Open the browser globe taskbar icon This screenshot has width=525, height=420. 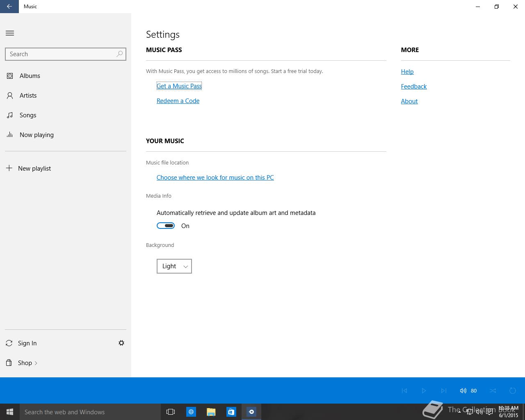coord(191,412)
